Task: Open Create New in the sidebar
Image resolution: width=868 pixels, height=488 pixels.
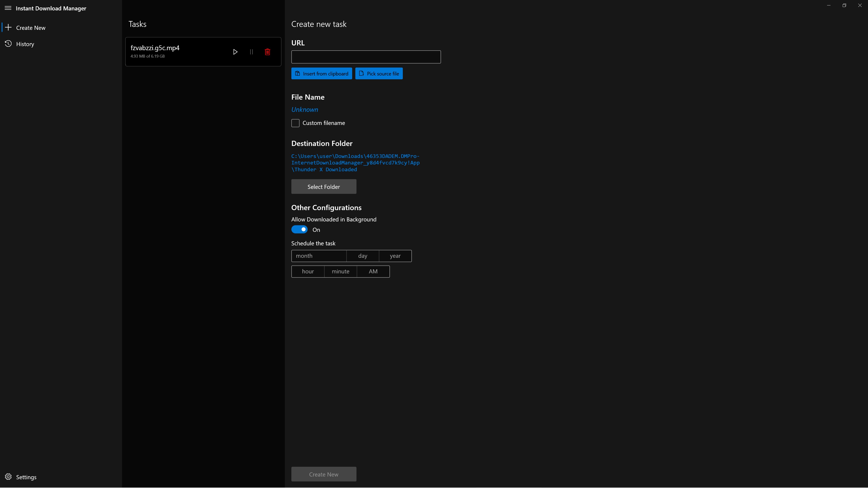Action: click(x=61, y=28)
